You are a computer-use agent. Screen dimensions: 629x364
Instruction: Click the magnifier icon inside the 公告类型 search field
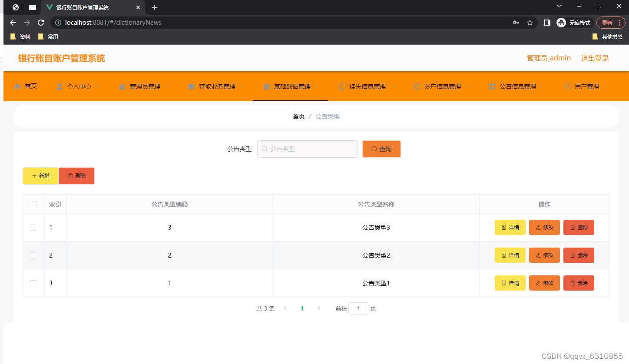click(x=264, y=149)
